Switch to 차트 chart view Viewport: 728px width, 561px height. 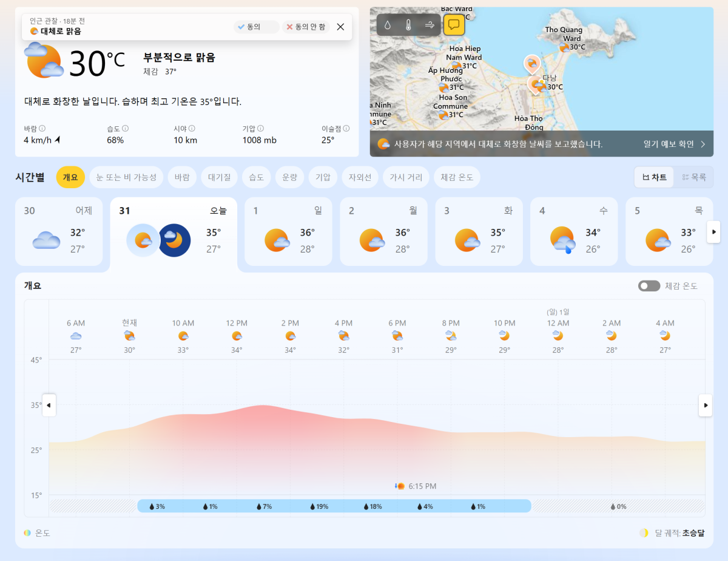point(655,177)
